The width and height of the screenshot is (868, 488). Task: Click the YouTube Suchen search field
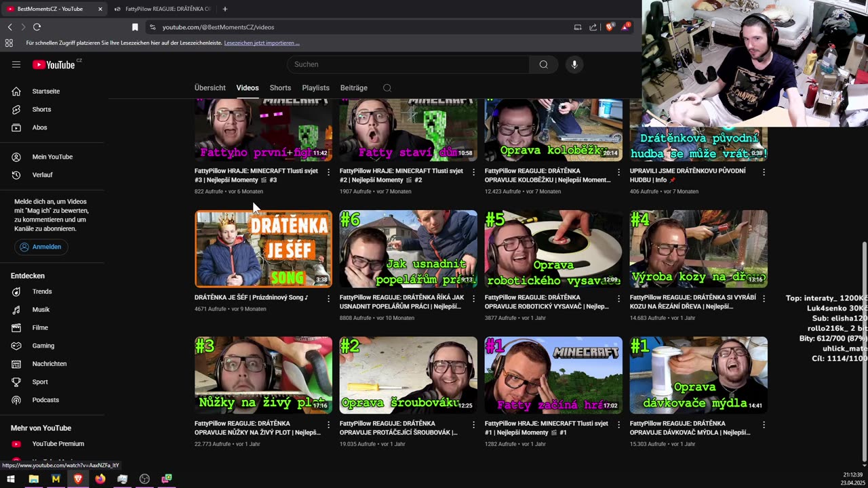pos(408,64)
